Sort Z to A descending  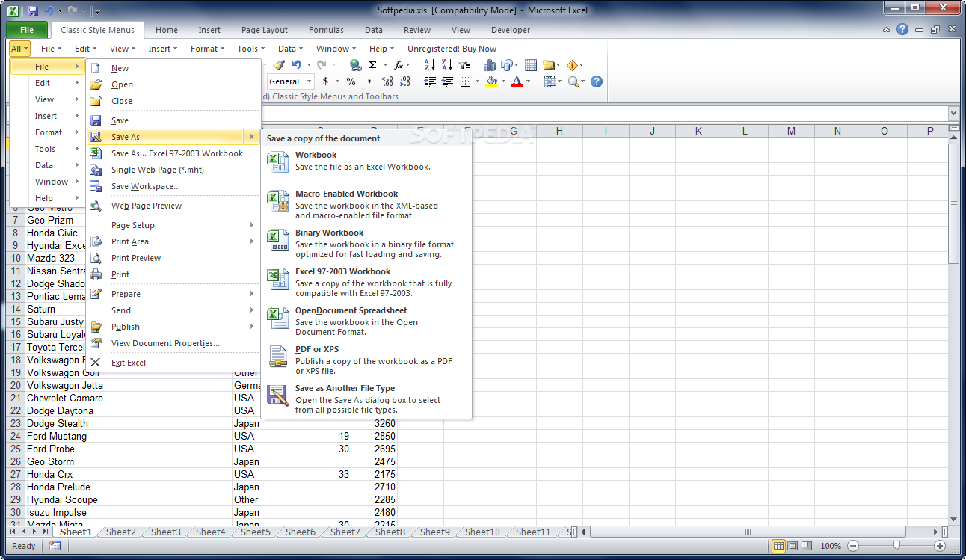click(446, 65)
